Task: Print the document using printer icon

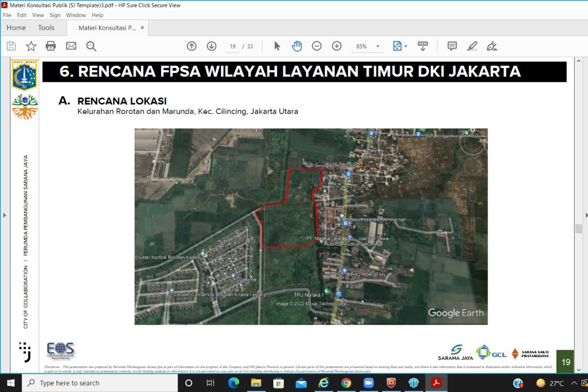Action: coord(51,46)
